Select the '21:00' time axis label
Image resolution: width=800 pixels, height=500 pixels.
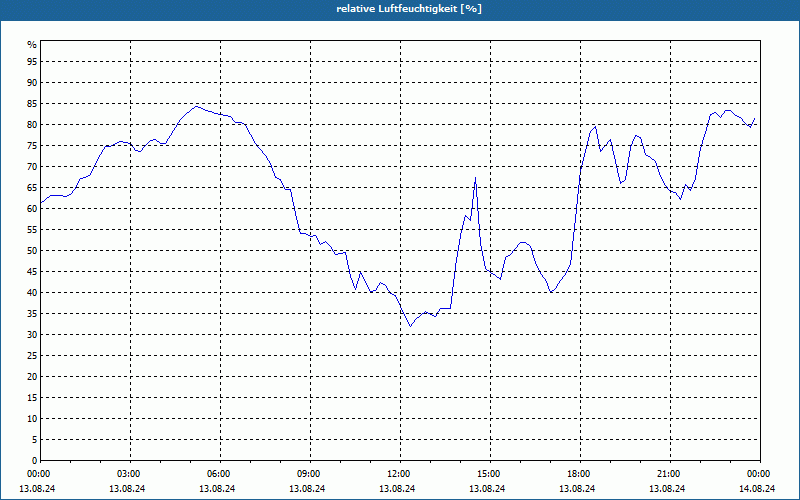click(x=668, y=474)
